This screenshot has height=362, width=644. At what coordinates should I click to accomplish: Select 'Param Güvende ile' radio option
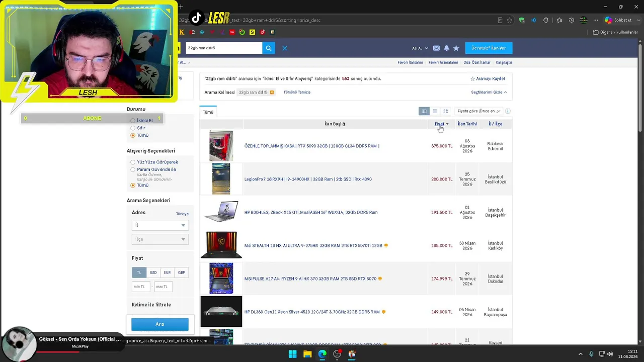(x=133, y=169)
